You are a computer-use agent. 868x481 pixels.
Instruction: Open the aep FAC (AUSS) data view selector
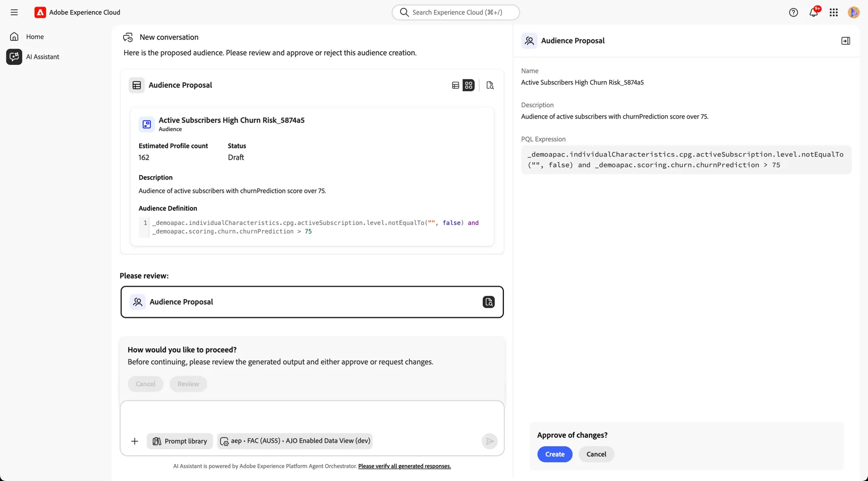click(295, 441)
